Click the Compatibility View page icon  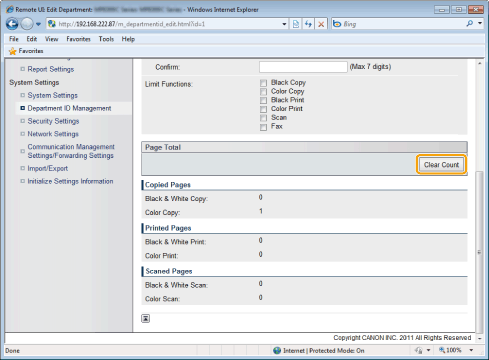coord(296,24)
